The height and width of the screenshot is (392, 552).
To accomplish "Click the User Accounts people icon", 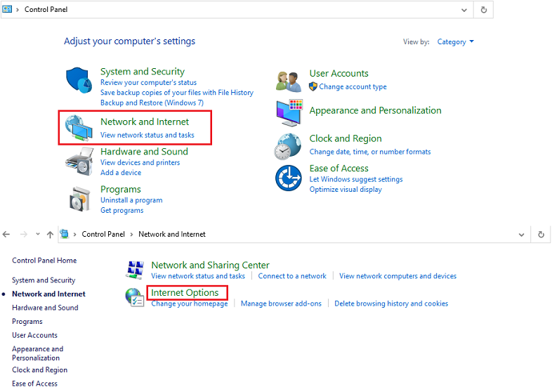I will pos(289,81).
